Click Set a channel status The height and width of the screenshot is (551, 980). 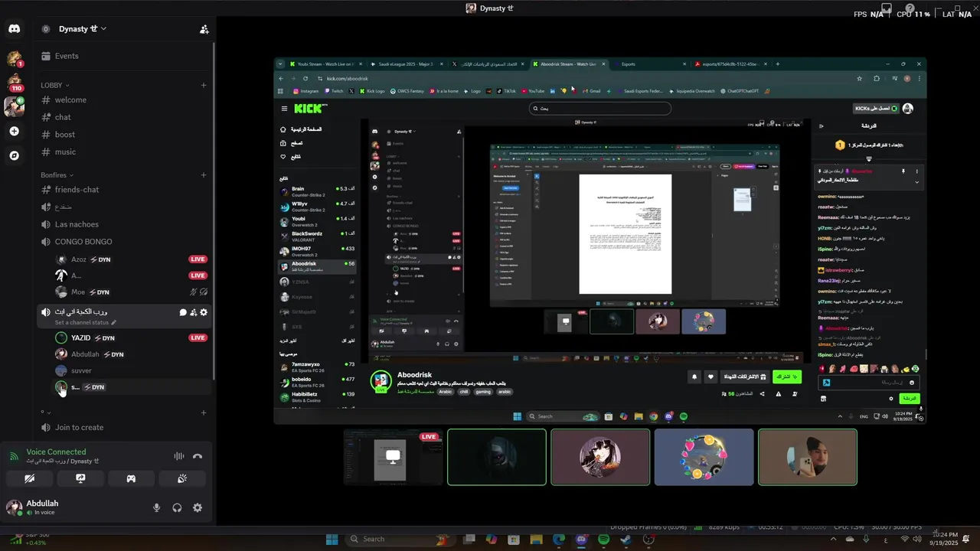[87, 322]
